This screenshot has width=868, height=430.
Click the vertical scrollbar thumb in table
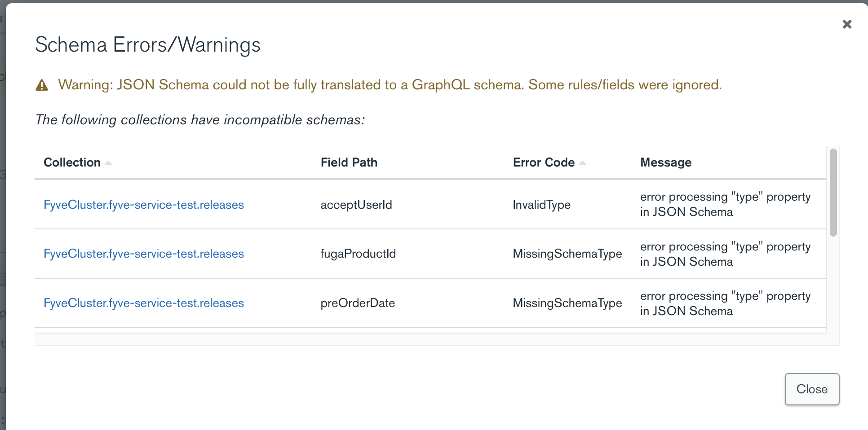click(833, 192)
